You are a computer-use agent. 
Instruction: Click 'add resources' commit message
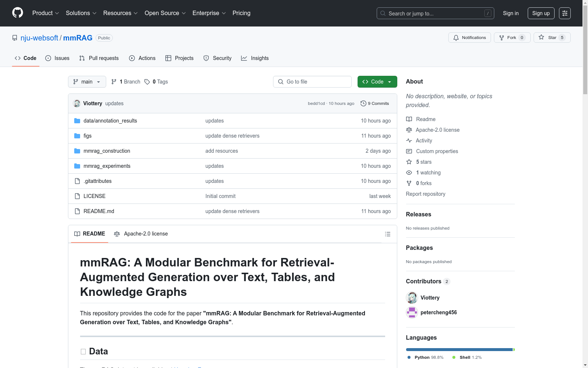(x=222, y=151)
